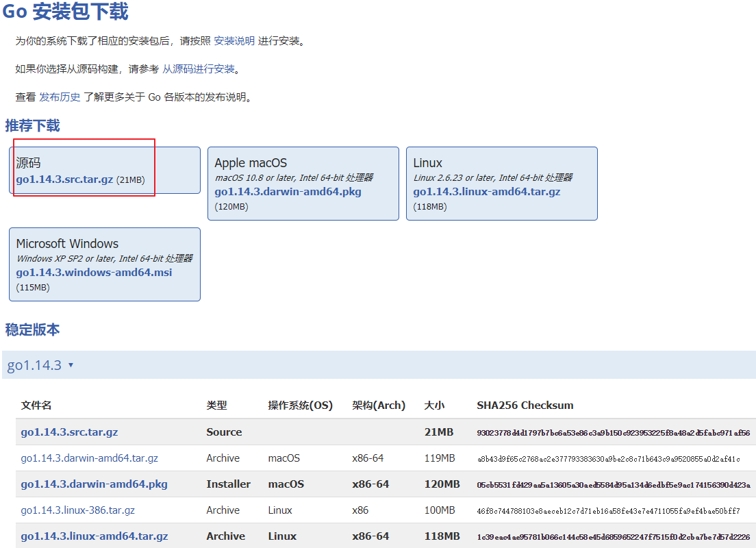Download go1.14.3.darwin-amd64.pkg from Apple macOS box
Viewport: 756px width, 548px height.
coord(288,192)
